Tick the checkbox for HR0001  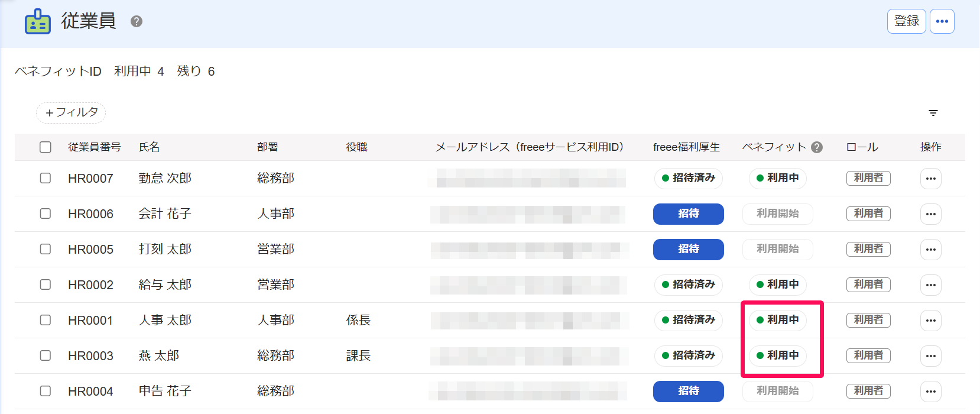(x=46, y=320)
